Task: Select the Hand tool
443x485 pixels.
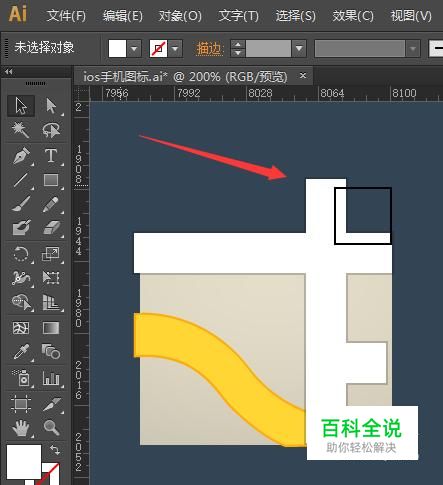Action: (21, 427)
